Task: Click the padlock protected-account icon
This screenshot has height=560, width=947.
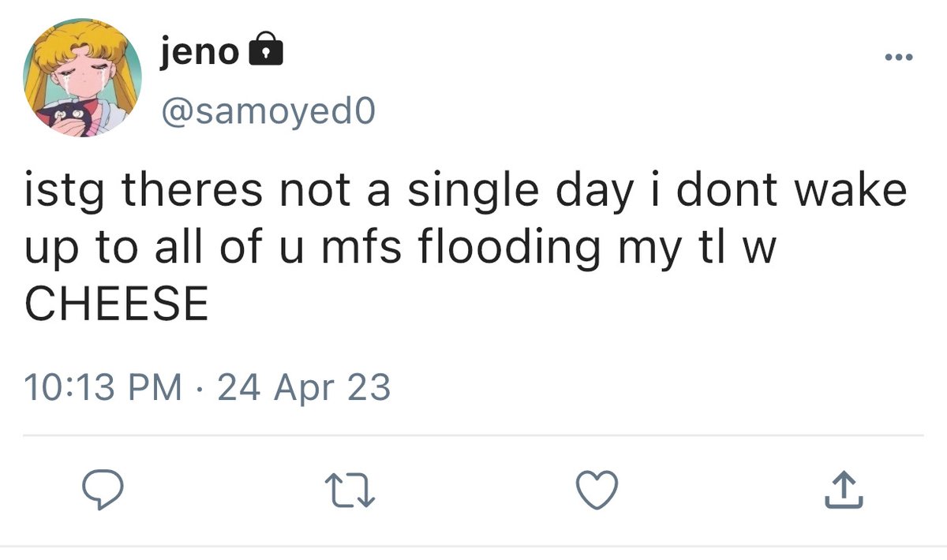Action: click(x=266, y=52)
